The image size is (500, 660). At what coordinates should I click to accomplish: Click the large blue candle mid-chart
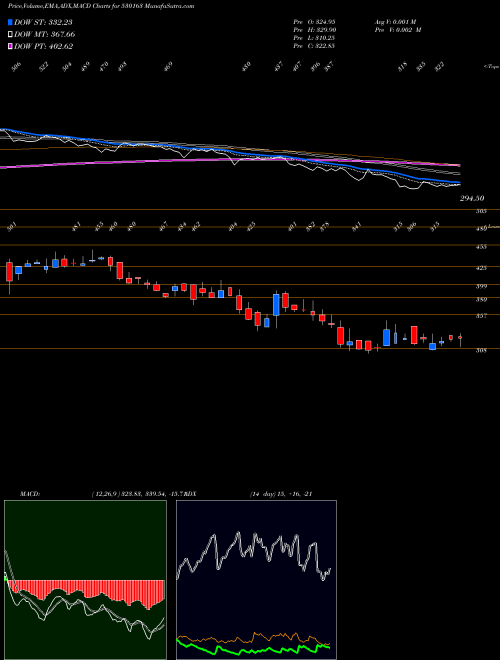pyautogui.click(x=276, y=305)
